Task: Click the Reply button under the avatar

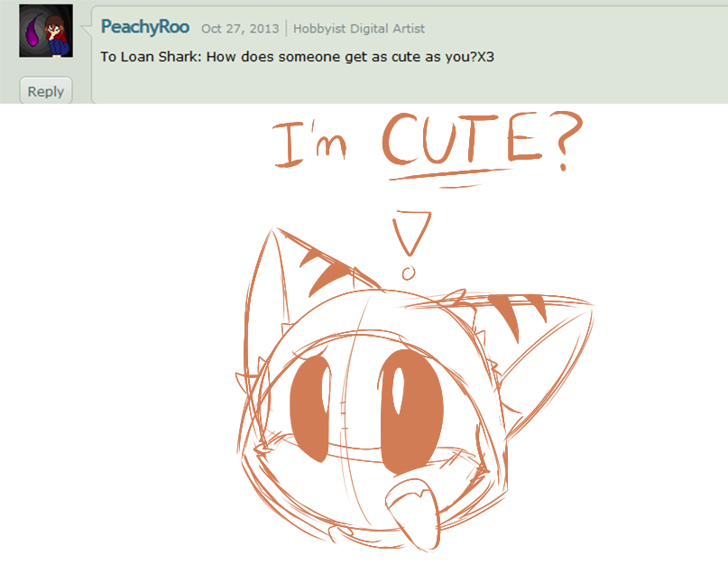Action: click(45, 91)
